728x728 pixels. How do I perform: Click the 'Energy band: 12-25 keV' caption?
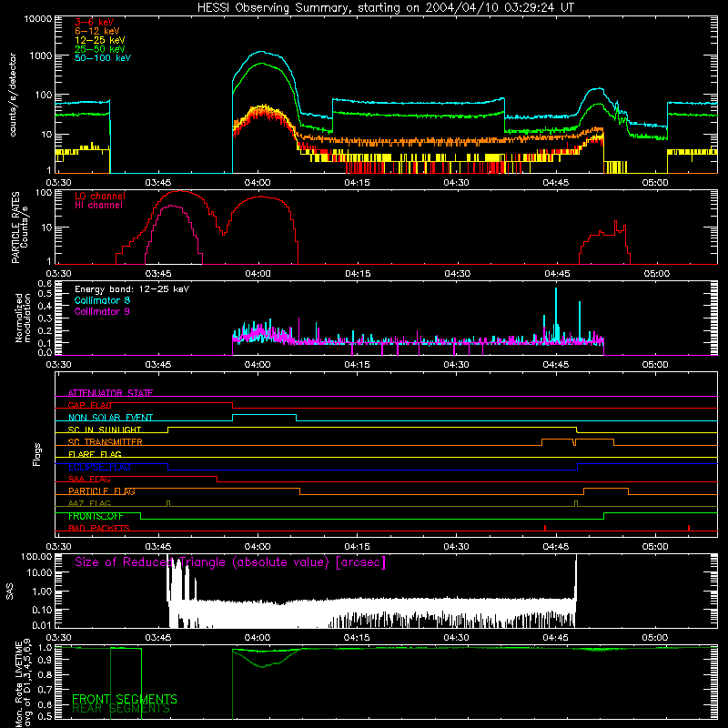132,289
